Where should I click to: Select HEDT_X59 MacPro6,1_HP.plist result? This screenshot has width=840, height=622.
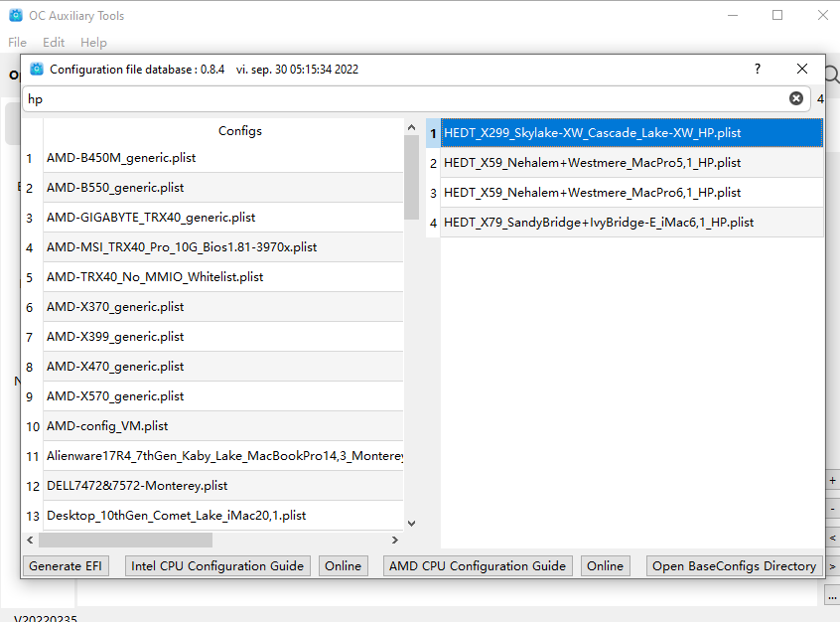coord(632,193)
